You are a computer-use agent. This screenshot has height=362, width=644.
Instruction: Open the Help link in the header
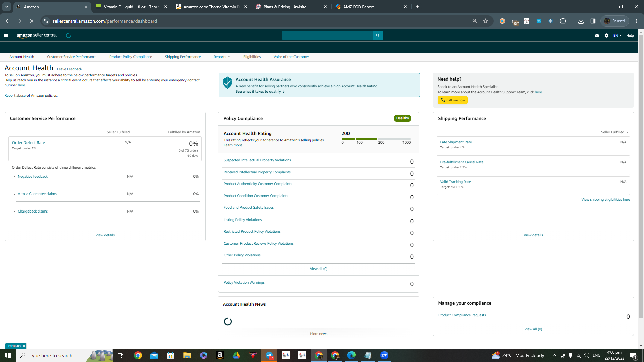630,35
